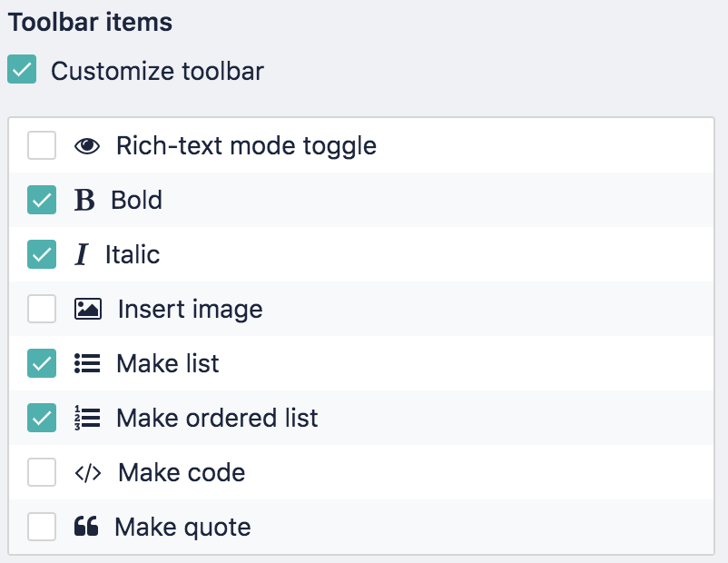This screenshot has height=563, width=728.
Task: Click the Toolbar items heading
Action: [x=90, y=22]
